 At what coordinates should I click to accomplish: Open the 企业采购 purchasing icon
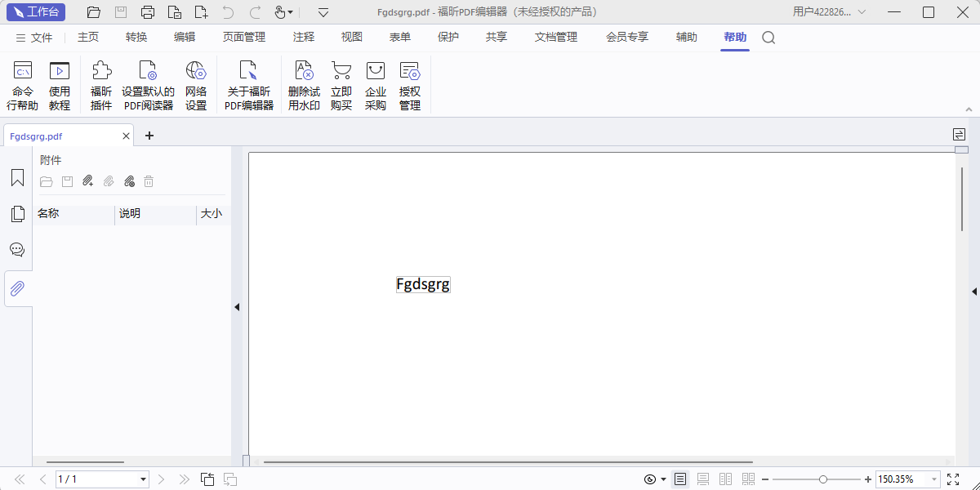click(x=376, y=84)
